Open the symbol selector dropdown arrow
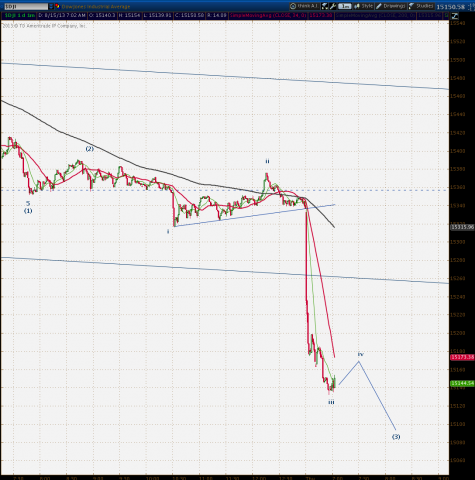475x480 pixels. (51, 6)
